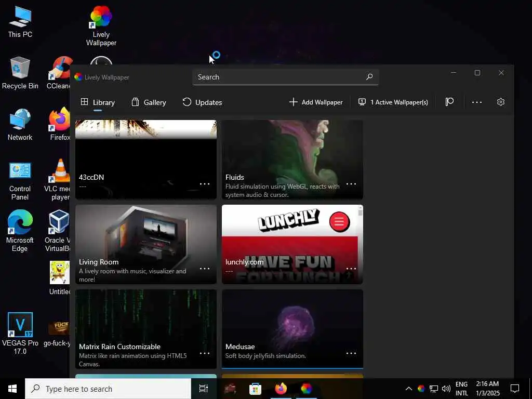The width and height of the screenshot is (532, 399).
Task: Click Lively Wallpaper taskbar icon
Action: (306, 389)
